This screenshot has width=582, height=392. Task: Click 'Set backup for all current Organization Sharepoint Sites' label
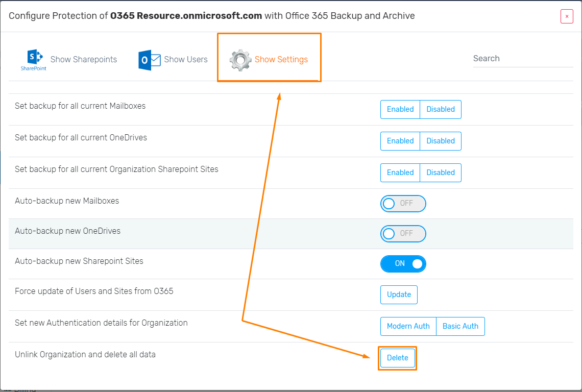tap(116, 169)
